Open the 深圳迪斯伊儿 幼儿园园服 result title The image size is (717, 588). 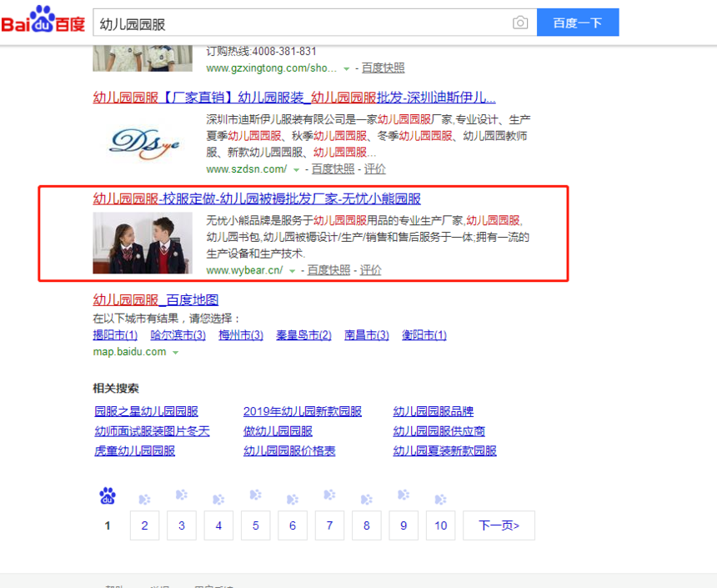point(294,98)
